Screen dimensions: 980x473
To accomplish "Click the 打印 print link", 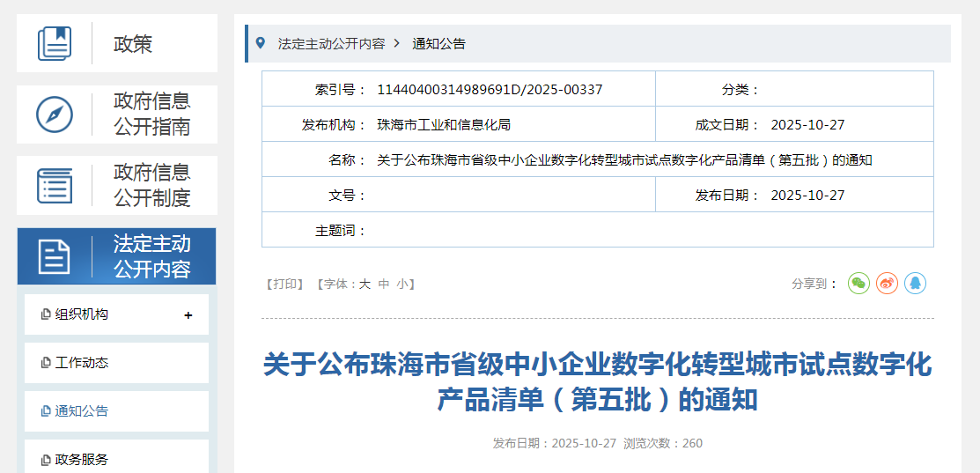I will (284, 285).
